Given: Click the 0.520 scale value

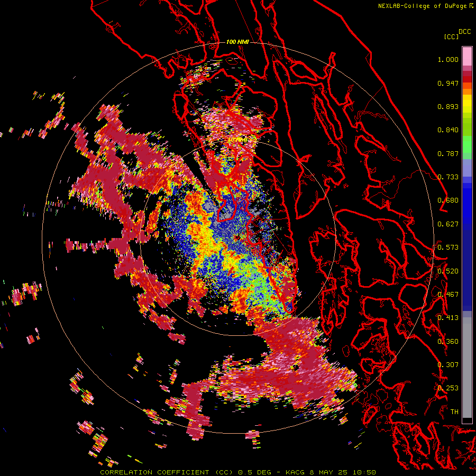Looking at the screenshot, I should (x=448, y=271).
